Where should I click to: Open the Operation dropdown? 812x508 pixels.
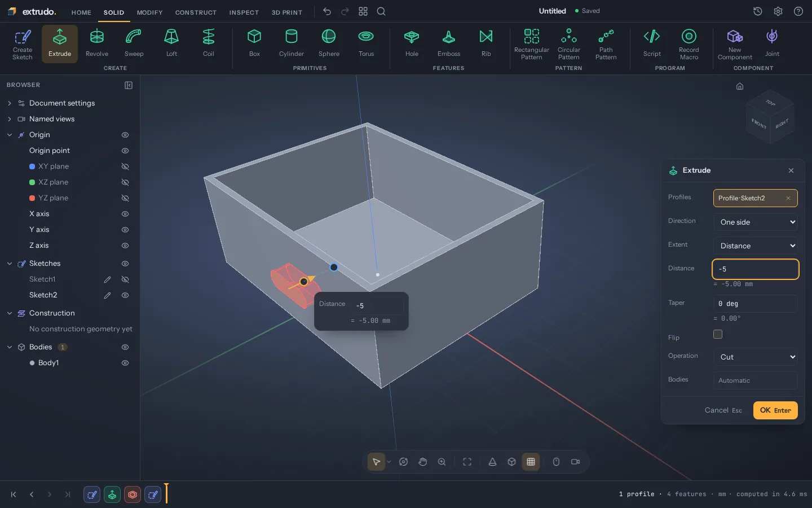pos(756,357)
